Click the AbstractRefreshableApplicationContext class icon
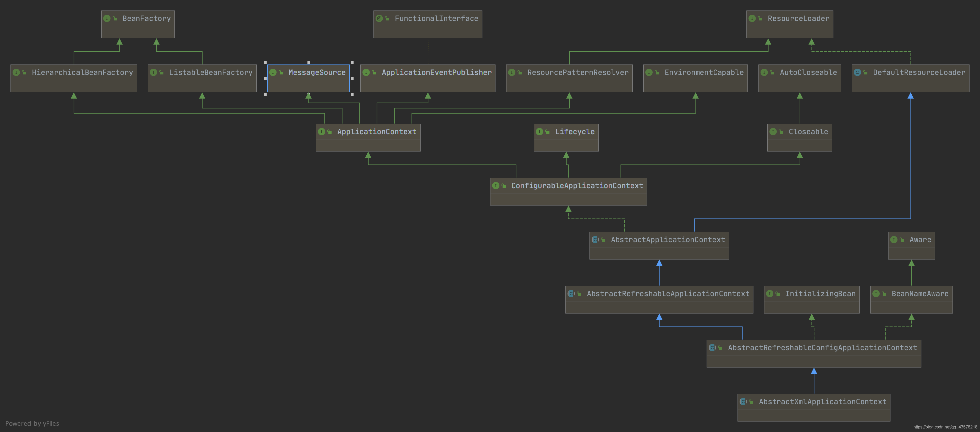 [571, 294]
